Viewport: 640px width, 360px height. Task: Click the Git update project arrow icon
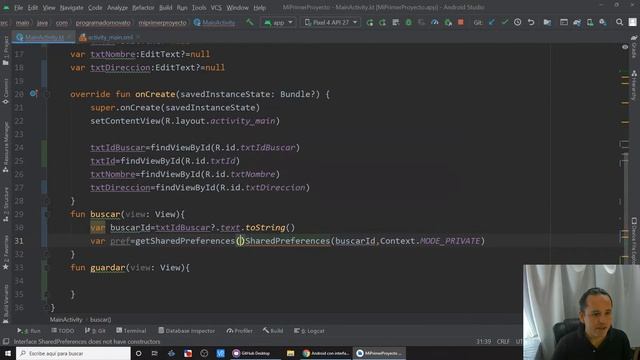pyautogui.click(x=492, y=22)
